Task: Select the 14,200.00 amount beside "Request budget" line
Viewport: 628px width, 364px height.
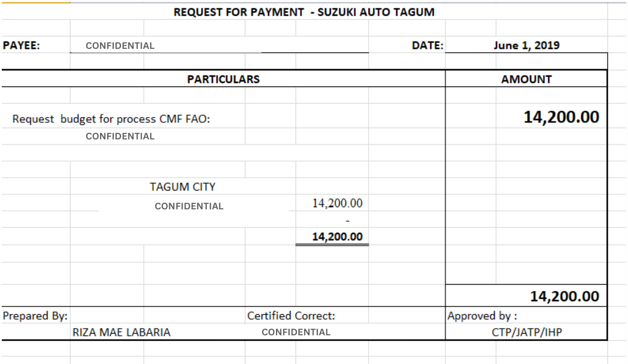Action: 561,117
